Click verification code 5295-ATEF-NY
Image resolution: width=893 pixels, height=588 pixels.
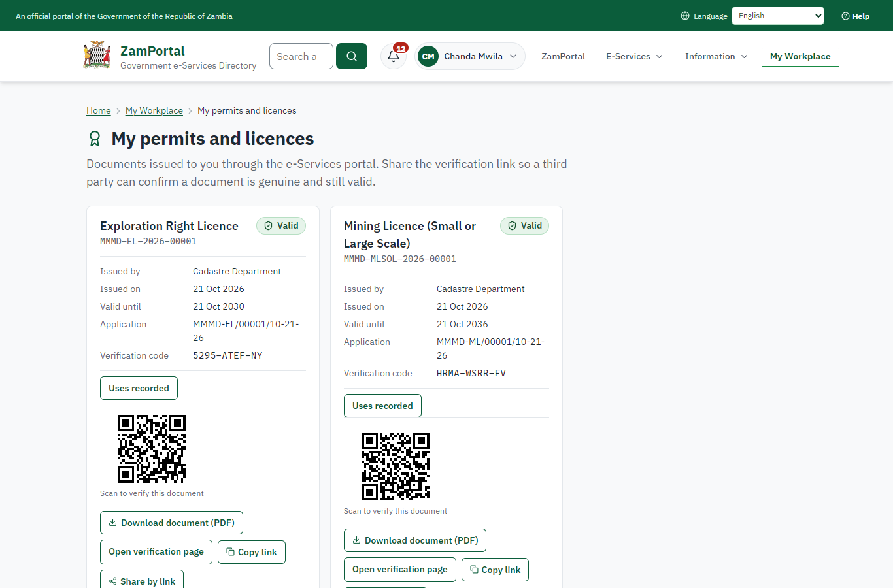[227, 355]
